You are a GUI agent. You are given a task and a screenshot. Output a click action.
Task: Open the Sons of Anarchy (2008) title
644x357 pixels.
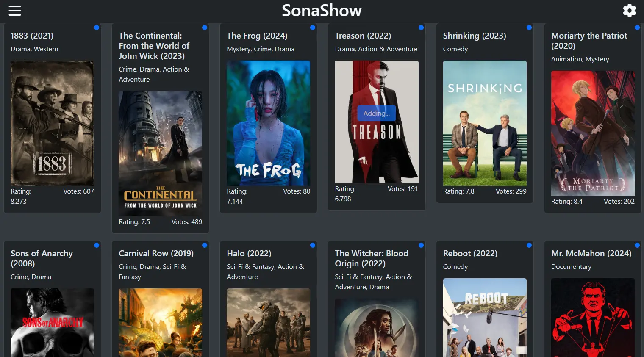[x=42, y=258]
